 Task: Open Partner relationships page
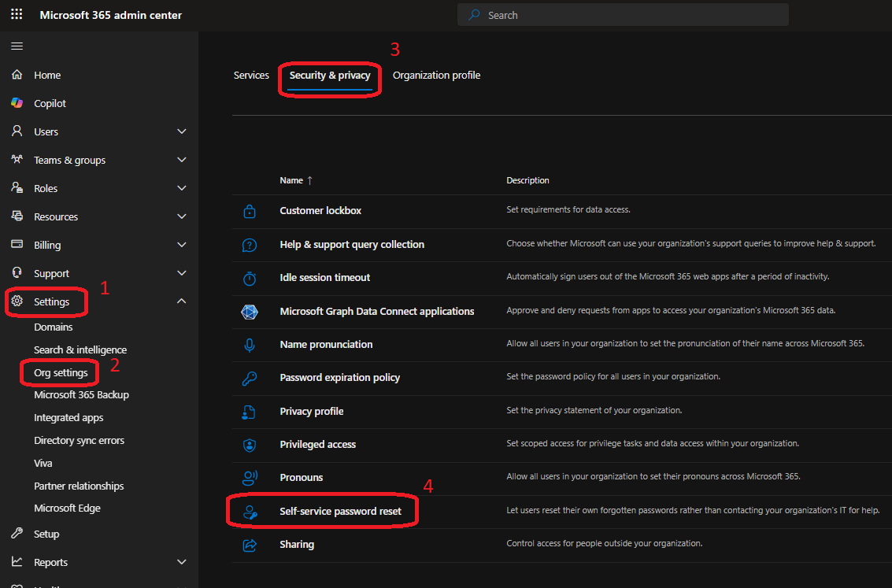(x=79, y=486)
